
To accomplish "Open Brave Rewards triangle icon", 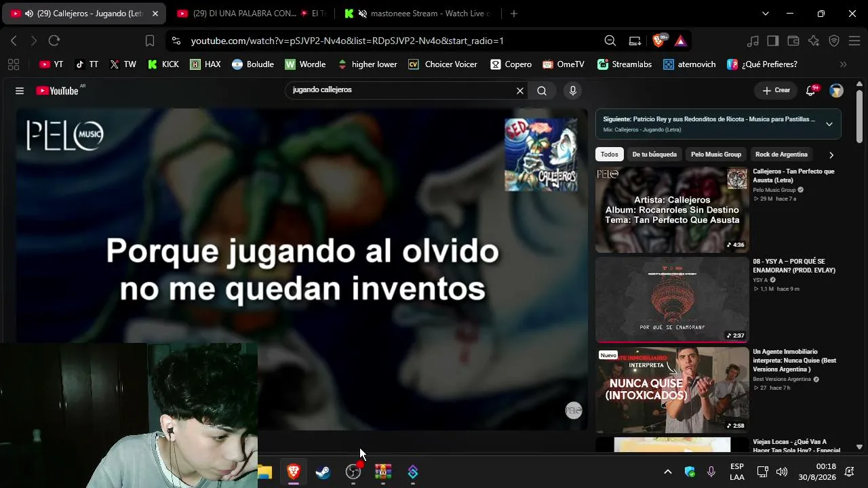I will coord(681,41).
